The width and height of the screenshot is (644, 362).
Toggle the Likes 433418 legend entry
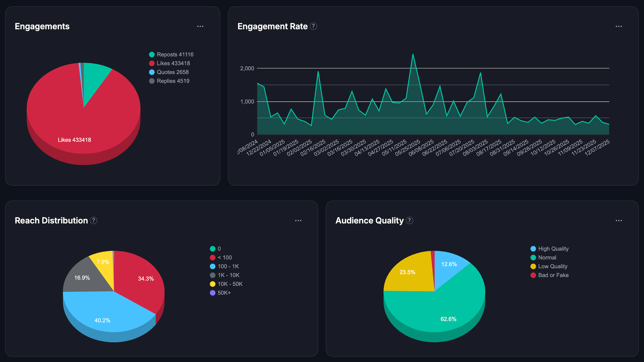coord(173,63)
